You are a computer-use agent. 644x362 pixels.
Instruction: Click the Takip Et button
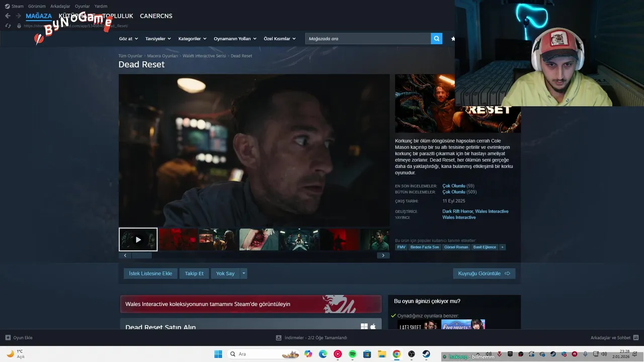(194, 274)
